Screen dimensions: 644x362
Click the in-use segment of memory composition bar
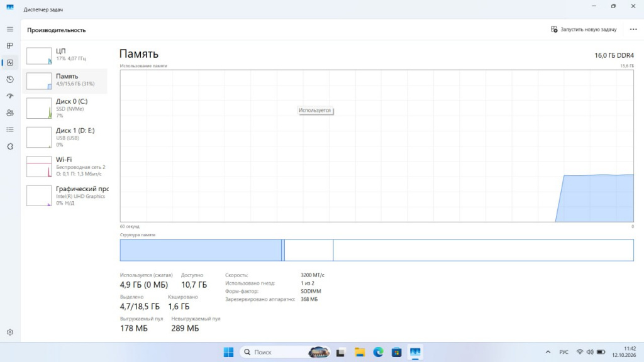click(201, 250)
